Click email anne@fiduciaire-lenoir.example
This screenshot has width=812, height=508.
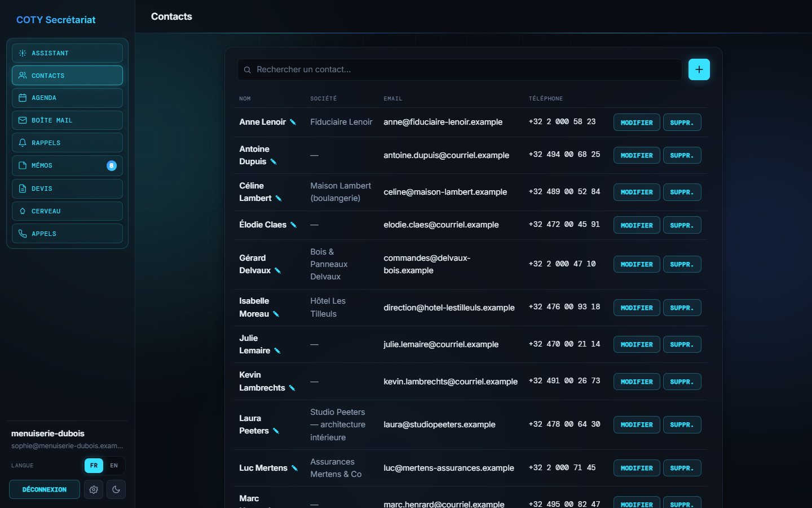[443, 122]
